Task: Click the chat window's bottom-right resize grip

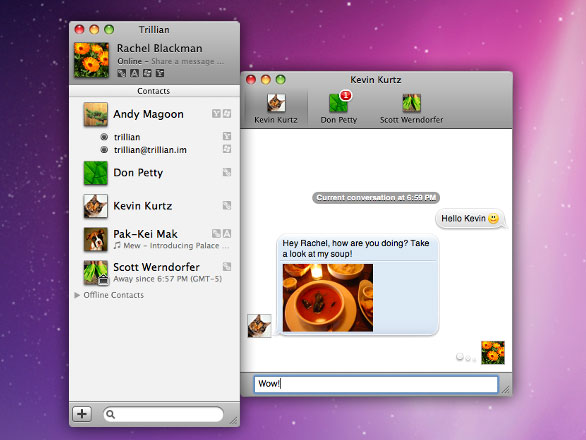Action: coord(506,390)
